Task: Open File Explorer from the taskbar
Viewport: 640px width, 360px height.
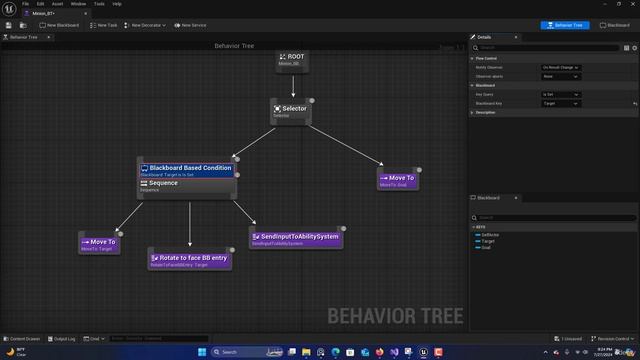Action: pyautogui.click(x=306, y=352)
